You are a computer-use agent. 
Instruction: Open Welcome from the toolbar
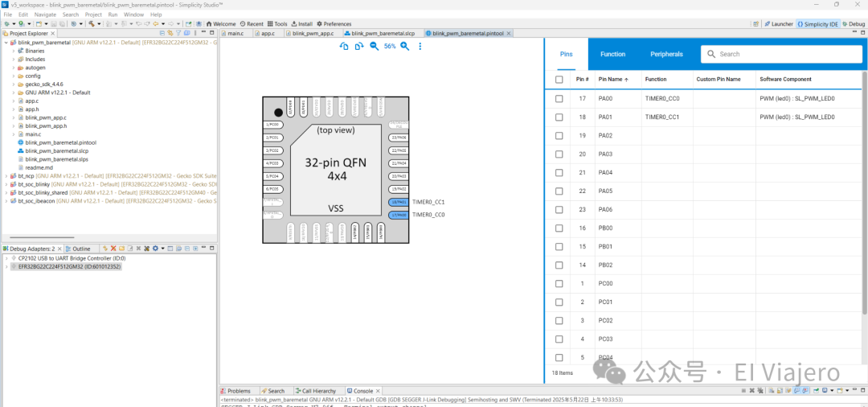coord(221,24)
